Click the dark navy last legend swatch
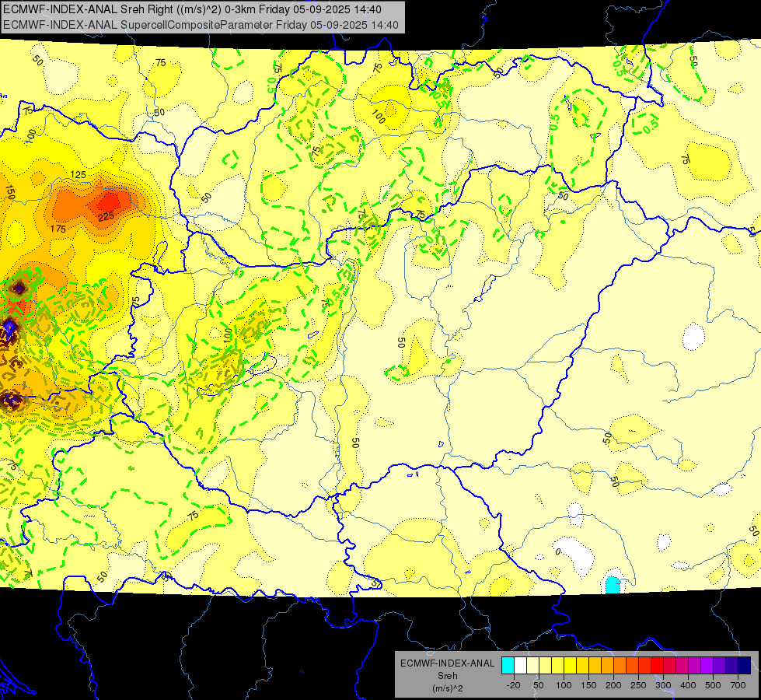The image size is (761, 700). click(745, 665)
